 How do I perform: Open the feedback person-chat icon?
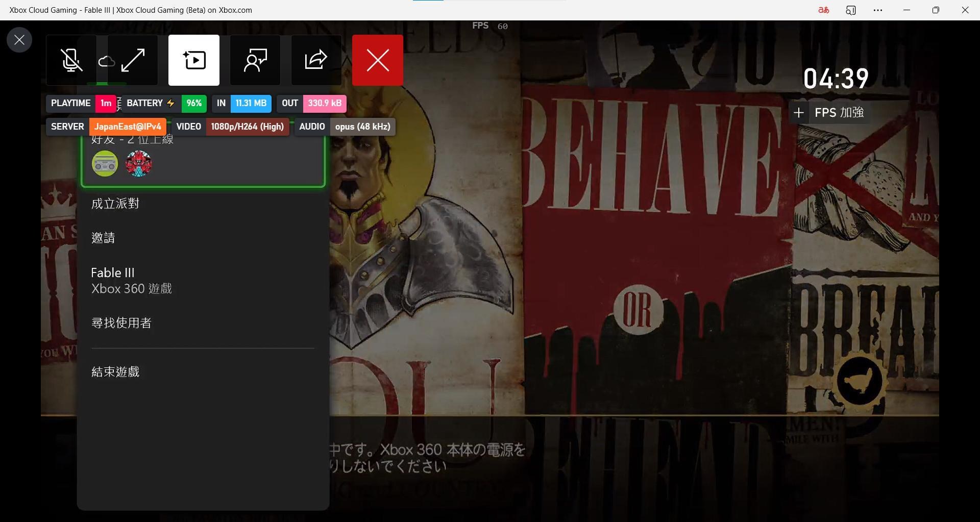tap(255, 60)
